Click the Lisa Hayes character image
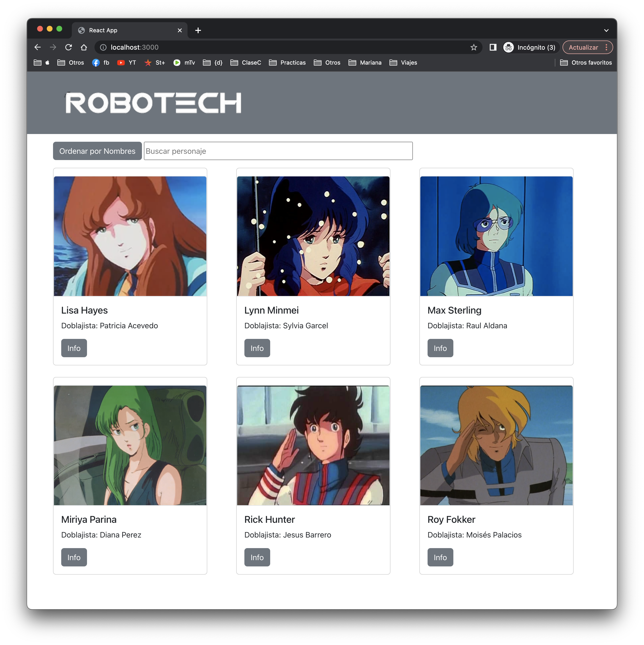Screen dimensions: 644x645 click(x=130, y=236)
